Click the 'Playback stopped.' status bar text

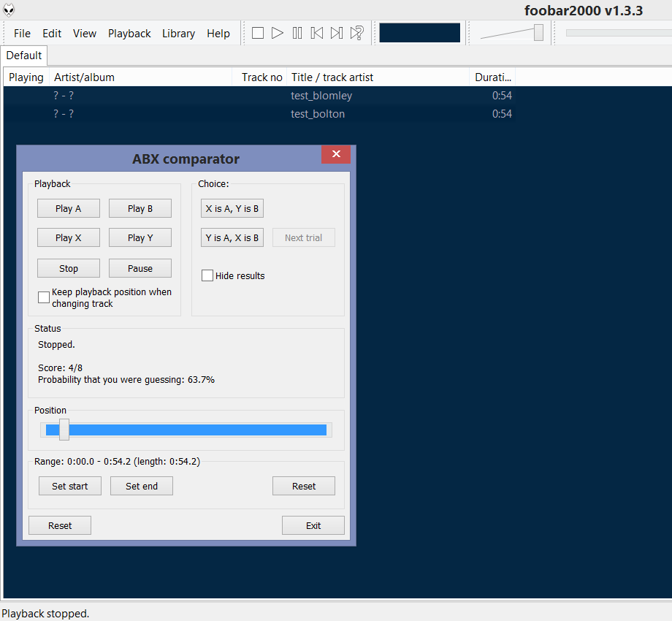click(x=45, y=614)
